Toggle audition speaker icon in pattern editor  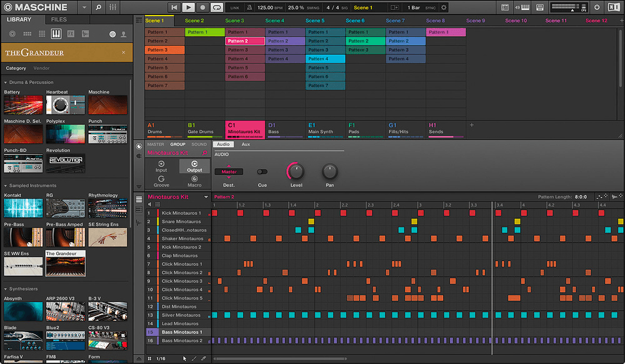pos(150,204)
